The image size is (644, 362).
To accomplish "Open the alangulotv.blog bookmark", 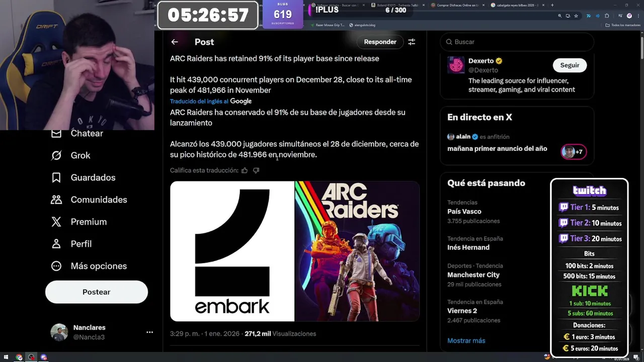I will 362,25.
